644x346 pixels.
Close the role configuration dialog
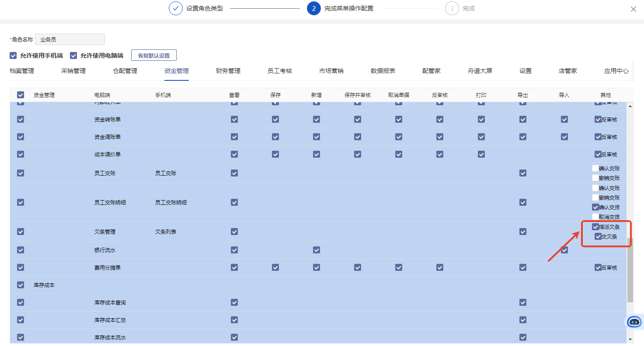click(x=633, y=9)
